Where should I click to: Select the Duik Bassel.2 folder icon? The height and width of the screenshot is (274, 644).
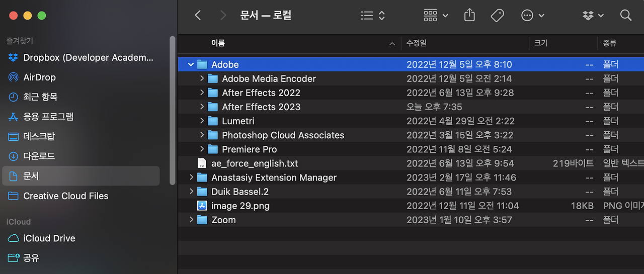[202, 192]
